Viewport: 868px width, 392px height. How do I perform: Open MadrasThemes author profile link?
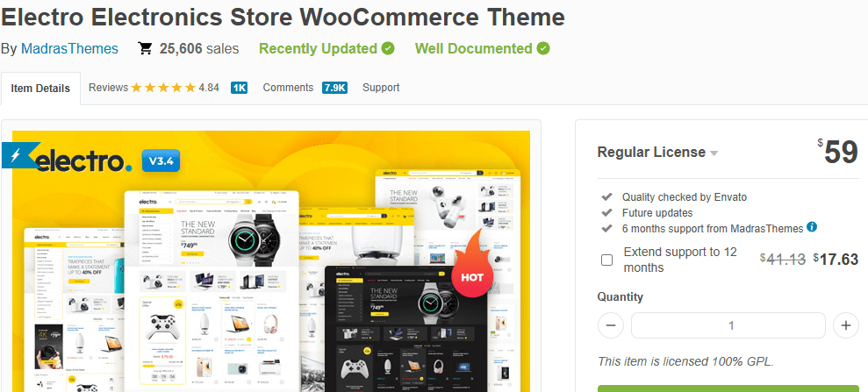(69, 48)
